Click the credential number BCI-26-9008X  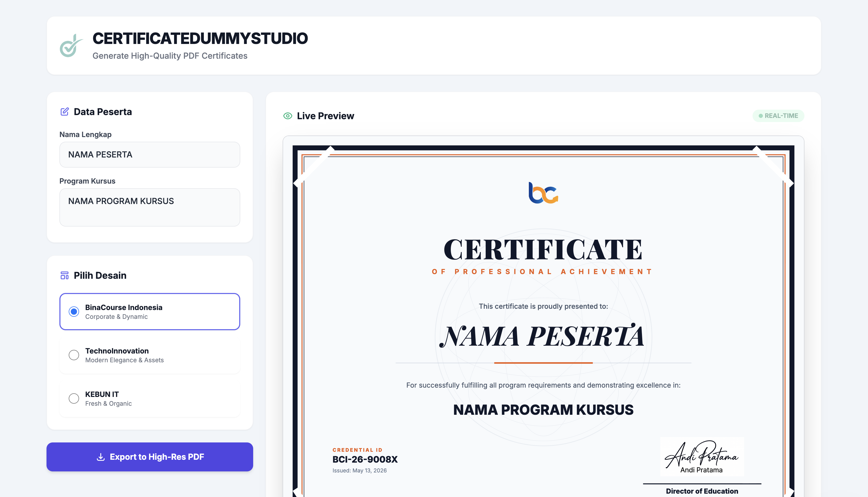[365, 460]
